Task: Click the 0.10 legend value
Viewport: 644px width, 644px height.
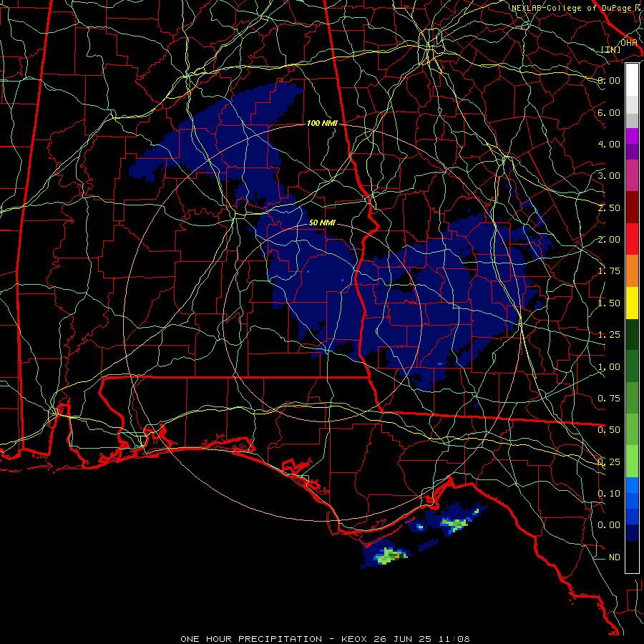Action: 609,494
